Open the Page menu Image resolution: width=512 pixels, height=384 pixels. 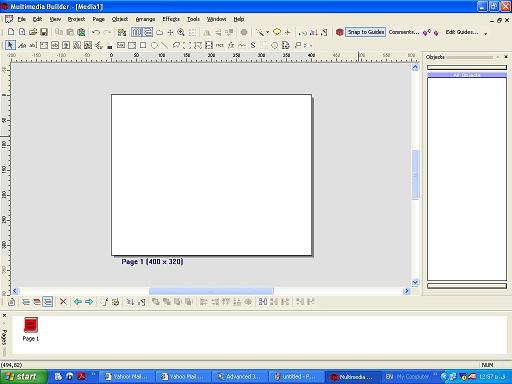coord(99,19)
